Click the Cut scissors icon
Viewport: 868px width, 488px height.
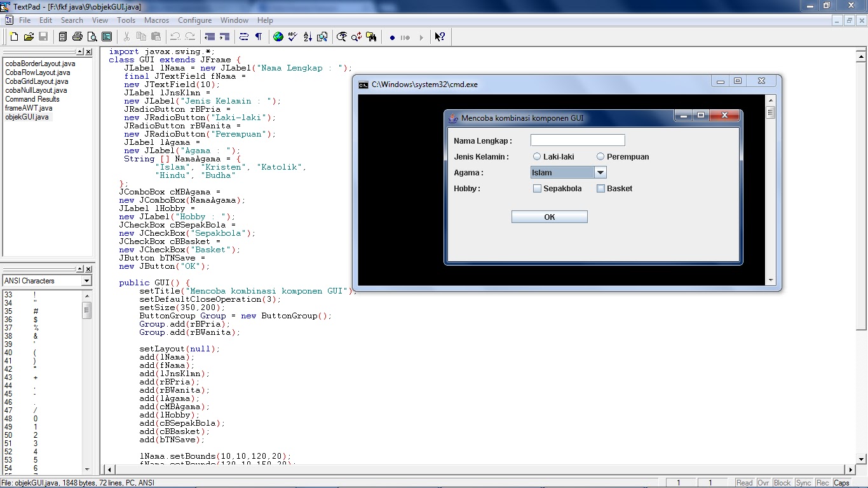pos(126,37)
